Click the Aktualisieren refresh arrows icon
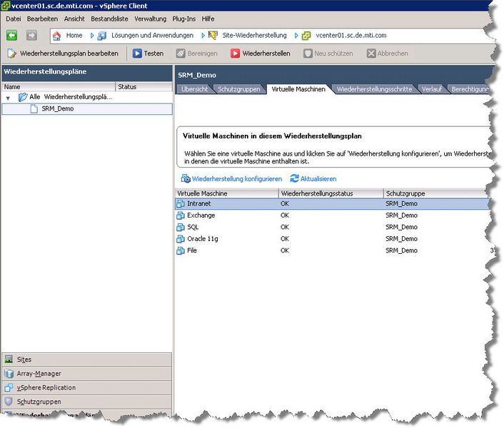The height and width of the screenshot is (428, 504). click(294, 178)
